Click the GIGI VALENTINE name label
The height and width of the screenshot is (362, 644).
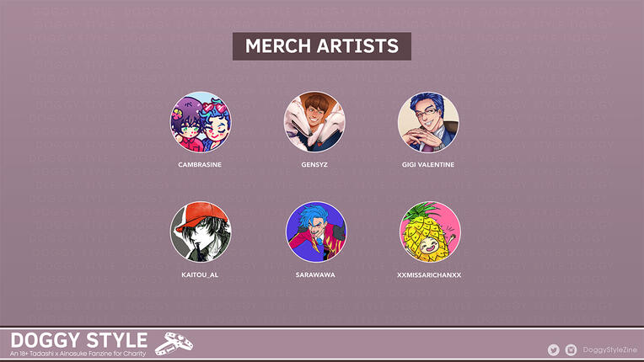point(428,164)
